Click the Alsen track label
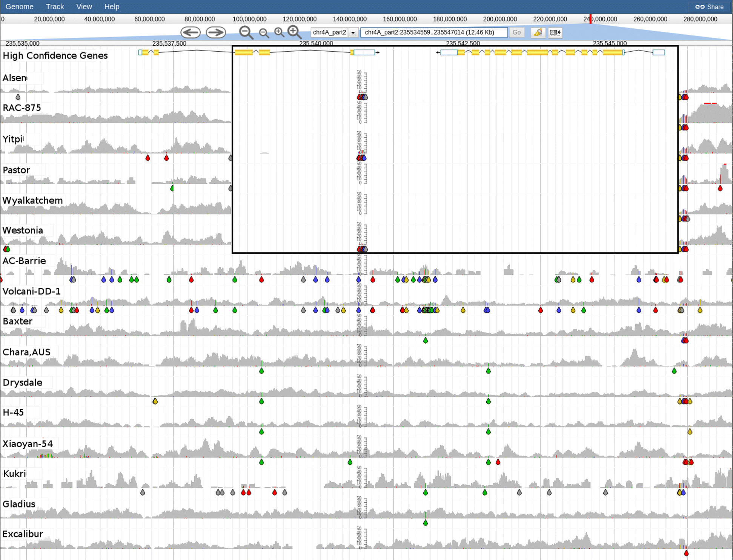 [15, 78]
